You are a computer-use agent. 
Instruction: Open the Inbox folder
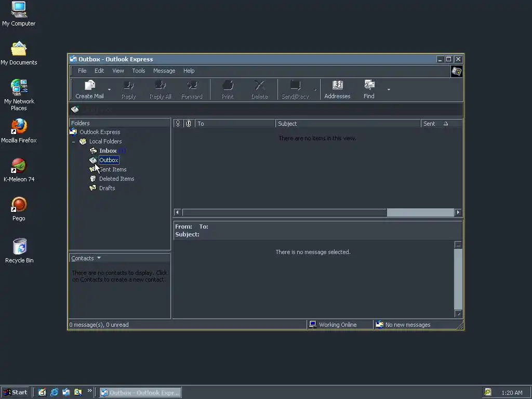[x=108, y=151]
